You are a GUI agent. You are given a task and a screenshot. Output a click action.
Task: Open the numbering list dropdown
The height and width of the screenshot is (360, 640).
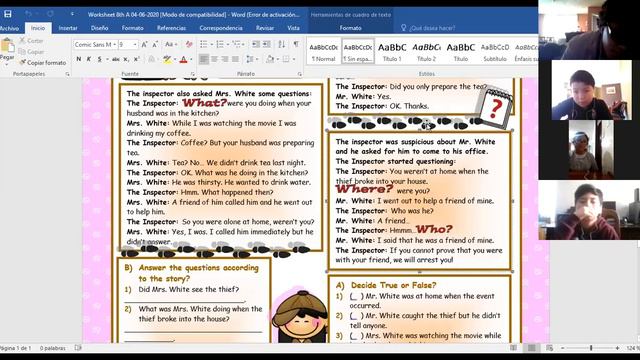228,44
